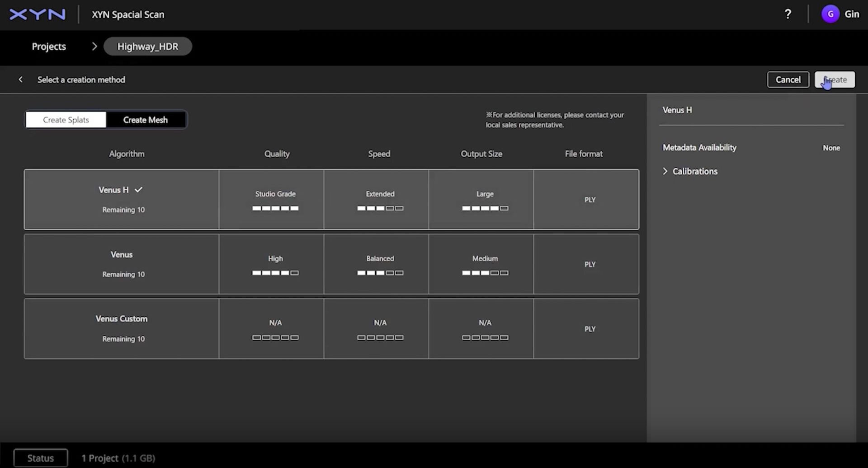Click the back arrow beside Select a creation method
The image size is (868, 468).
tap(20, 80)
